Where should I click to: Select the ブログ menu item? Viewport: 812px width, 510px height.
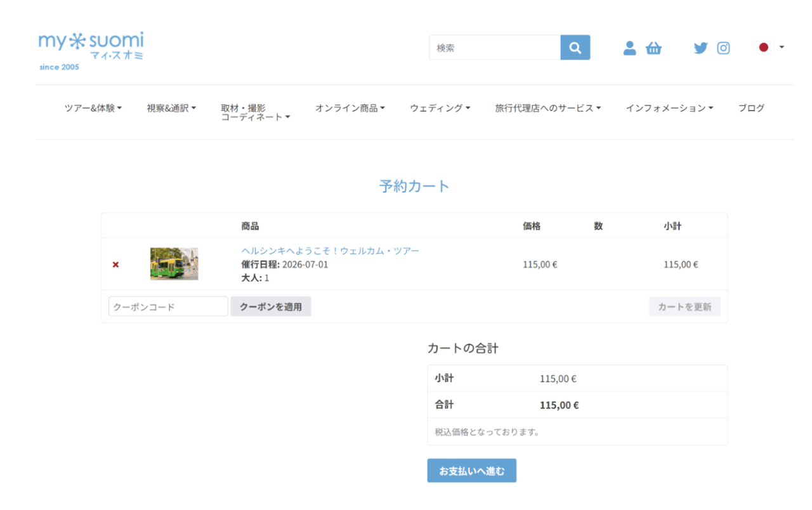pos(751,107)
